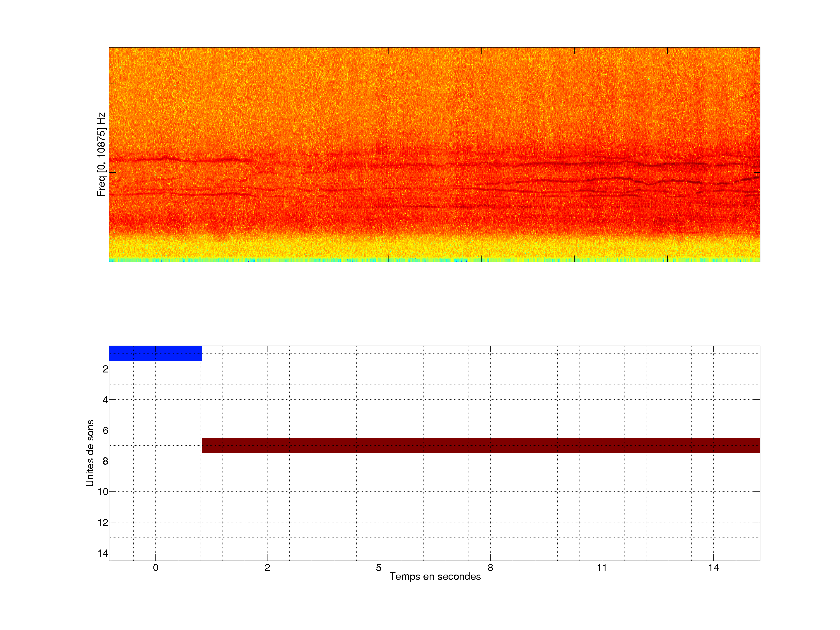Click the sound-units y-axis tick label 6

point(105,430)
